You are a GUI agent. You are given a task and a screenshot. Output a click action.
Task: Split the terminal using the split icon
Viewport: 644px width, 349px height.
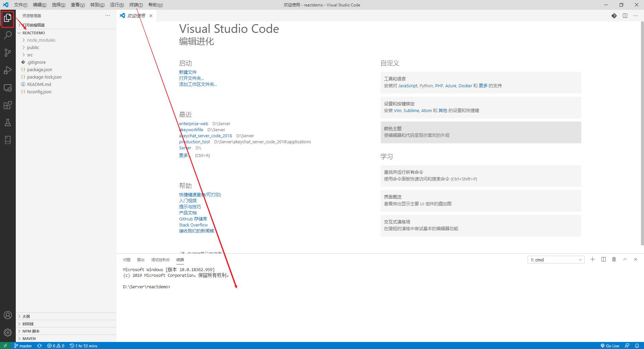pyautogui.click(x=603, y=259)
